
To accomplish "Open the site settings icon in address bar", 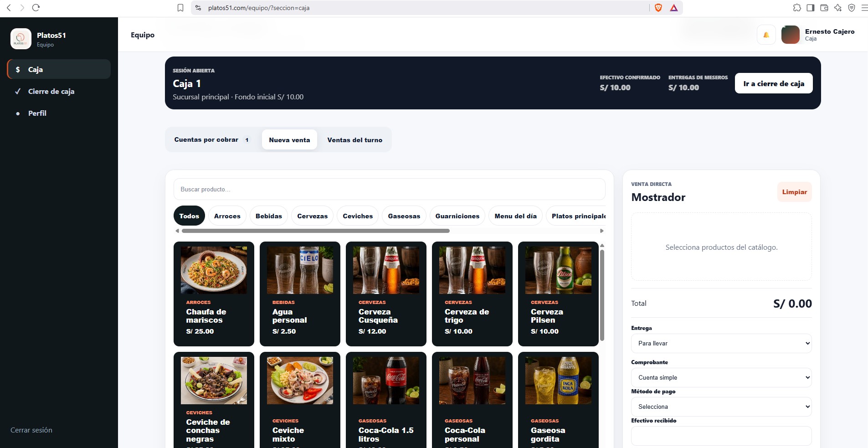I will (x=198, y=8).
